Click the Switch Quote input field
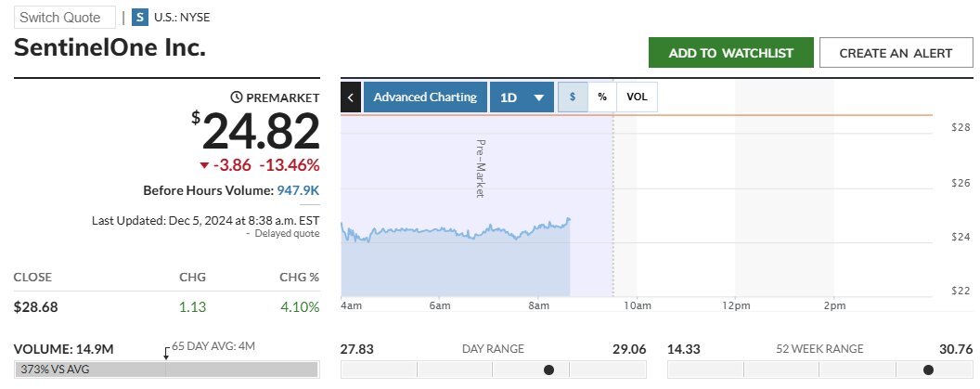980x389 pixels. 65,17
